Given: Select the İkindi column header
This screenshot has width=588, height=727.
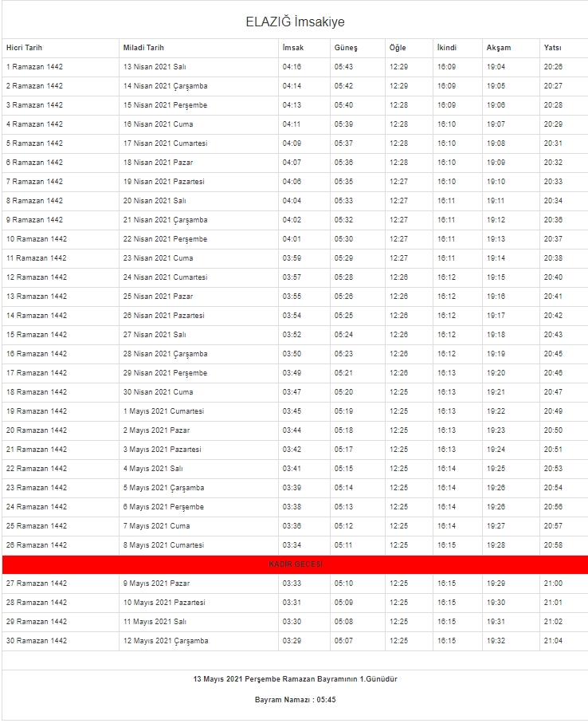Looking at the screenshot, I should 446,48.
